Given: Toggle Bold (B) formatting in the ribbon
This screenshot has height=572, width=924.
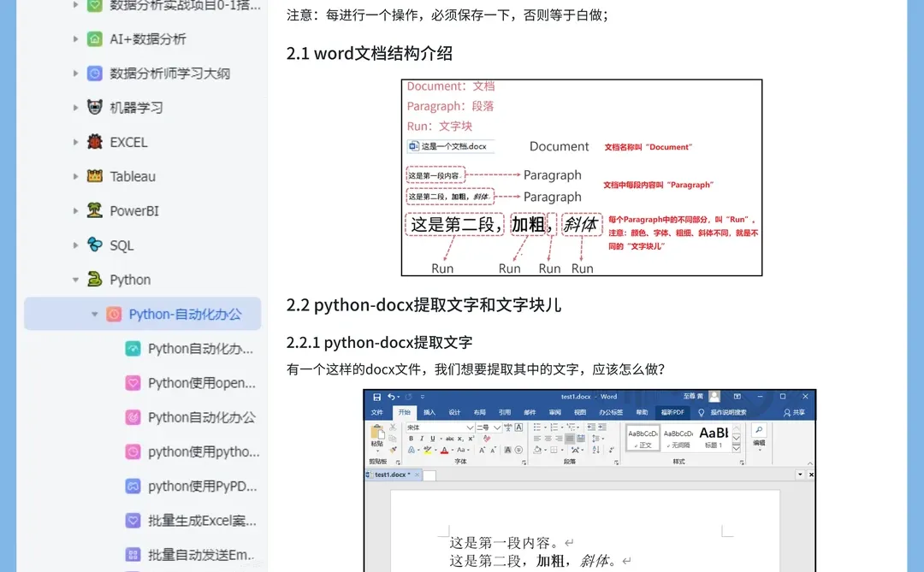Looking at the screenshot, I should pos(411,438).
